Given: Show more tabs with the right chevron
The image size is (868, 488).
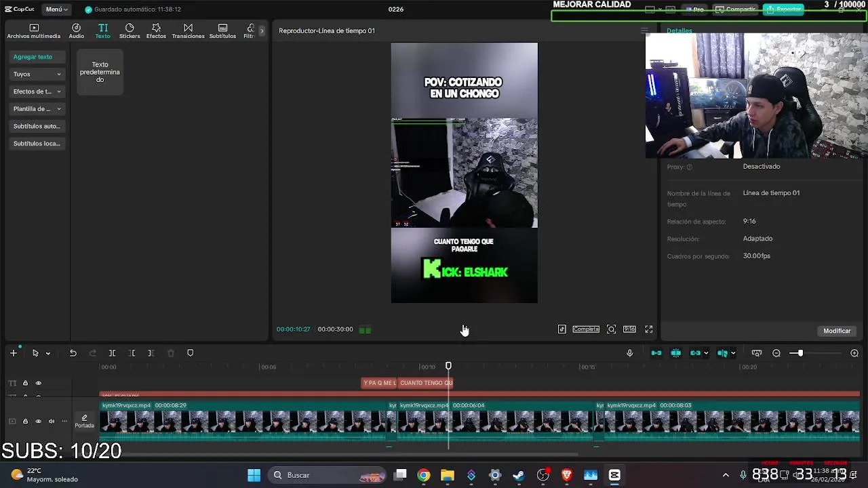Looking at the screenshot, I should 262,31.
